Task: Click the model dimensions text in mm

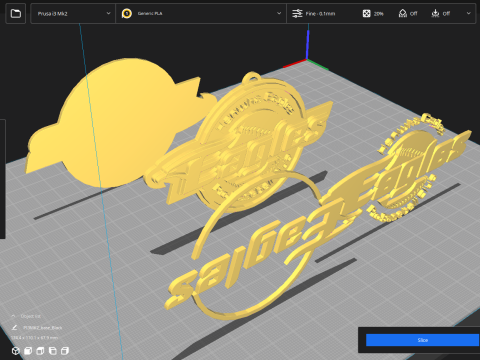Action: [35, 338]
